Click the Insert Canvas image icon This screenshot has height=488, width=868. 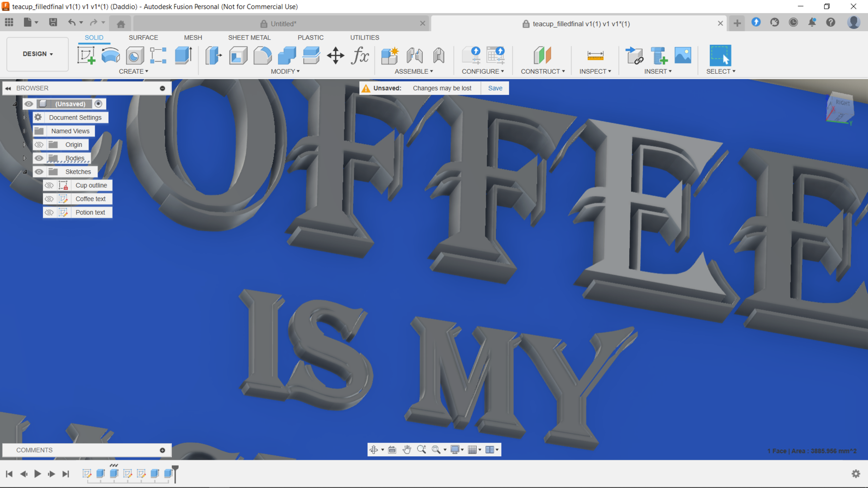682,56
